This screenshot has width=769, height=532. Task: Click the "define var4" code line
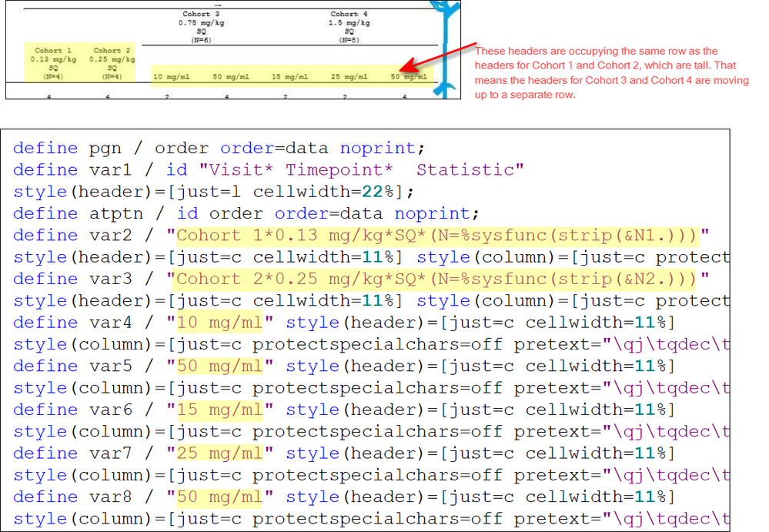coord(344,322)
